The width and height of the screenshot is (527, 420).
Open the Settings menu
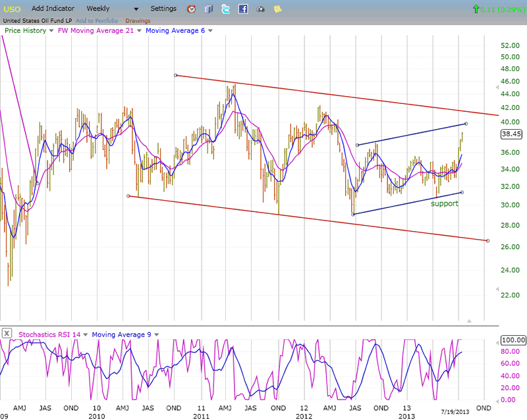[x=163, y=9]
